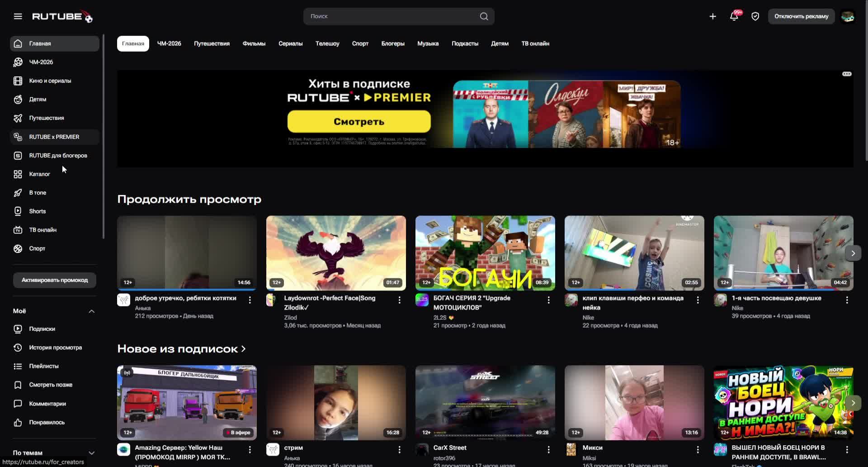This screenshot has width=868, height=467.
Task: Open the eagle Laydownrot video thumbnail
Action: (x=336, y=253)
